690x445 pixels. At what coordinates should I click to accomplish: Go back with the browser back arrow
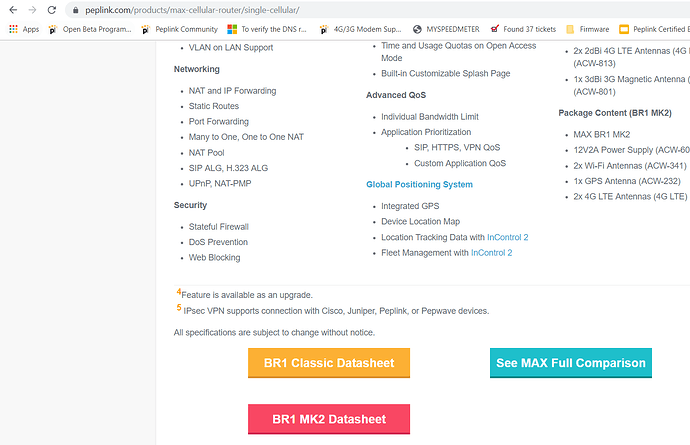coord(13,10)
